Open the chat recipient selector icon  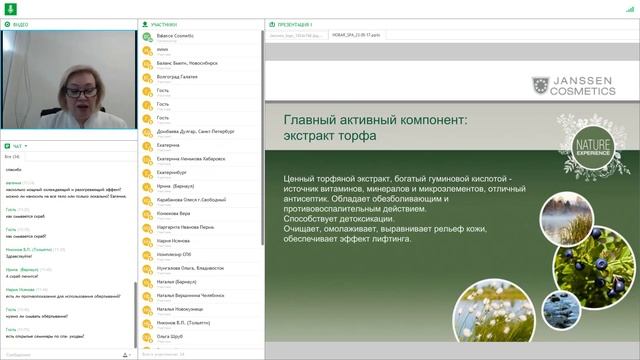pos(126,355)
